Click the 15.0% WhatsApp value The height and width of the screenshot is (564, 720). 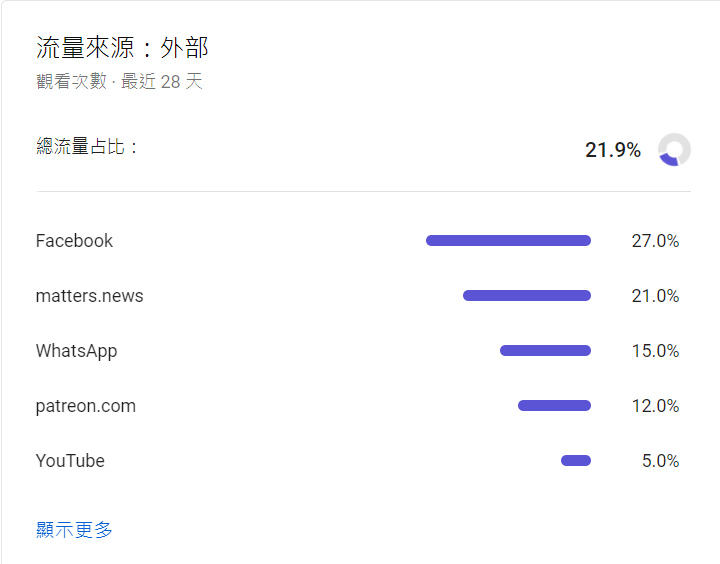pyautogui.click(x=655, y=351)
